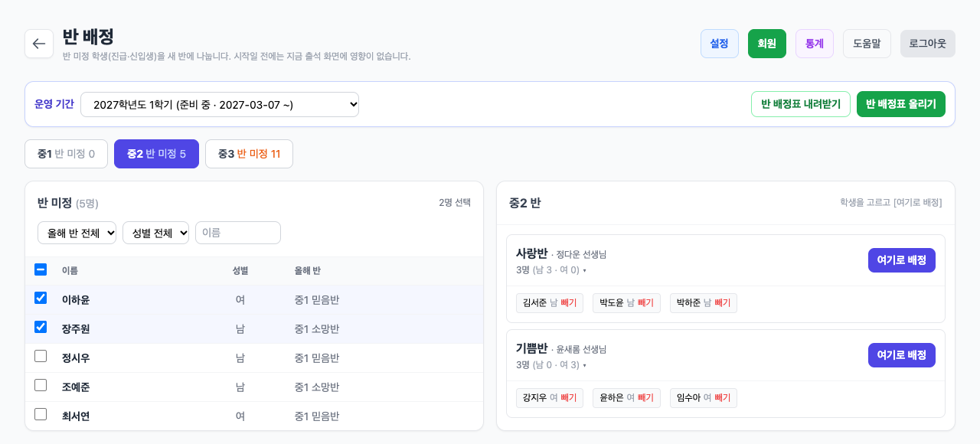
Task: Go back using the arrow icon
Action: [39, 44]
